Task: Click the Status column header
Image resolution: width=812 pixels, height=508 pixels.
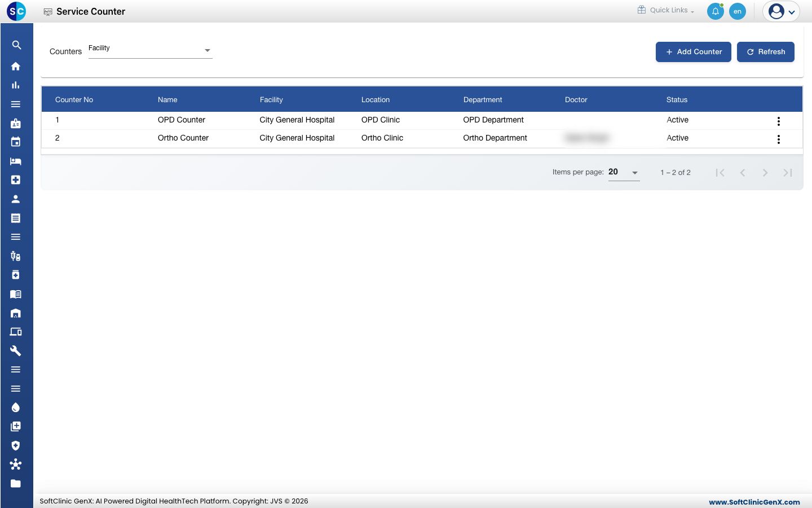Action: coord(677,100)
